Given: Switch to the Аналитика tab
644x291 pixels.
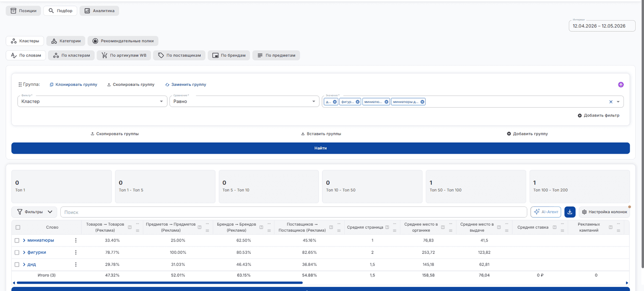Looking at the screenshot, I should pyautogui.click(x=99, y=11).
